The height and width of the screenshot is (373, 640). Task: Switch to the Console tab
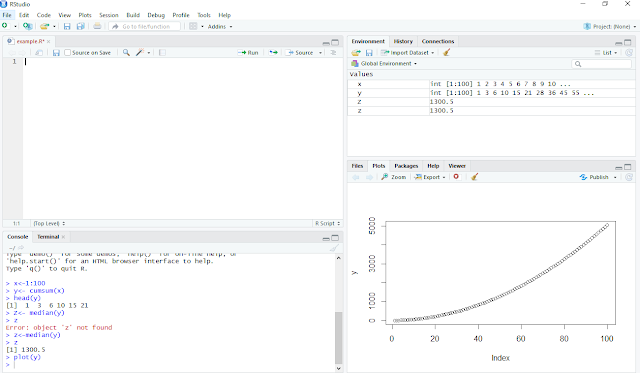pos(18,237)
